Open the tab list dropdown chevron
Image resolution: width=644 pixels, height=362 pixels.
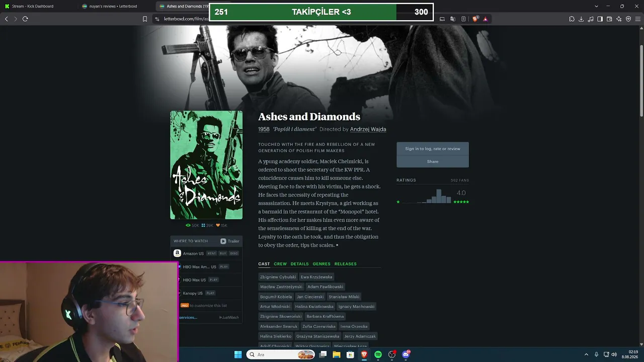click(597, 6)
